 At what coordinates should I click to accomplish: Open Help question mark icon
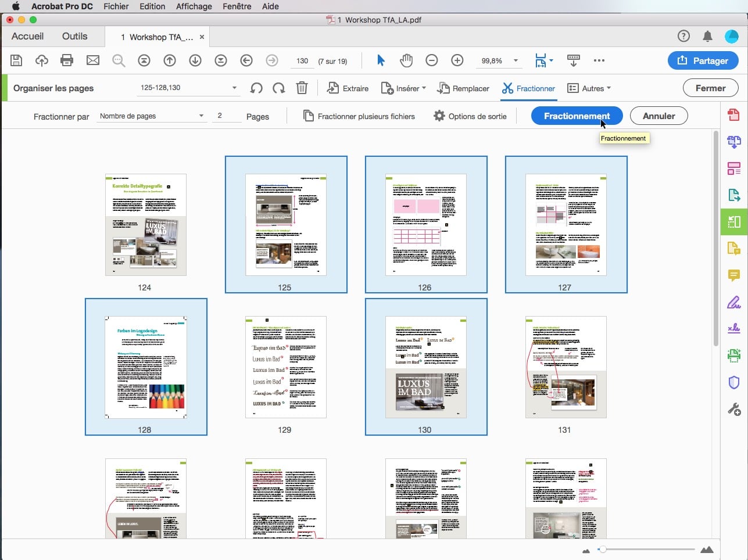pyautogui.click(x=683, y=36)
